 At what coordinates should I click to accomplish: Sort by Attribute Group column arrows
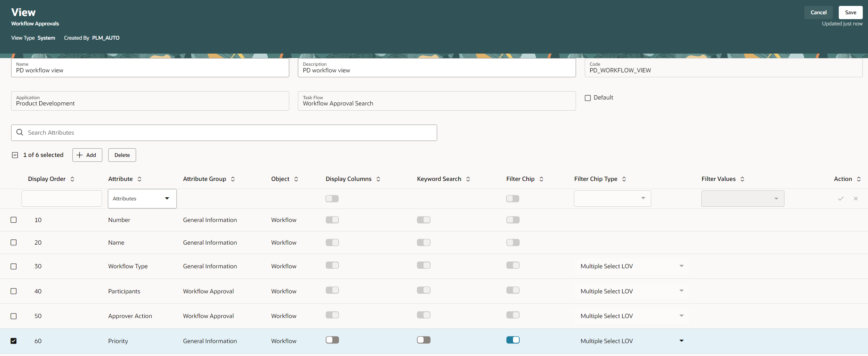(233, 179)
